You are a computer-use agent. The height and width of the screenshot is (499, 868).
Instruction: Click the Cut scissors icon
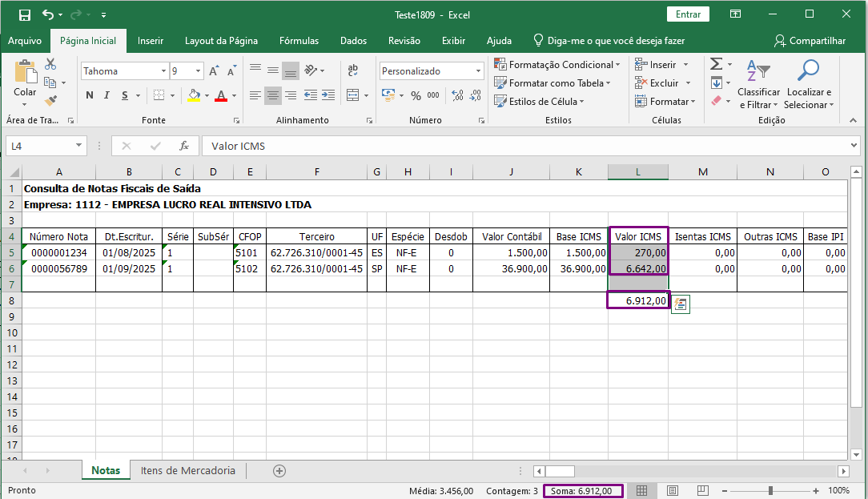click(x=50, y=64)
